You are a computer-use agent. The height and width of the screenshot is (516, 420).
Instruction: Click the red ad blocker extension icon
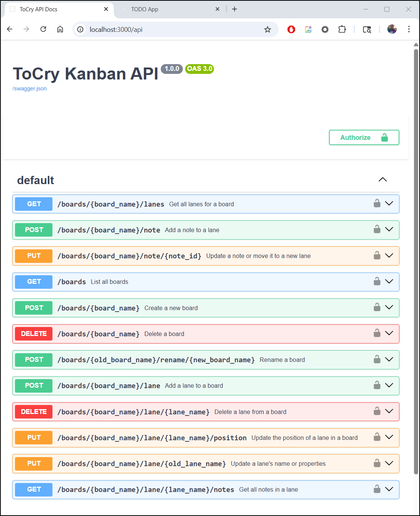[x=291, y=29]
